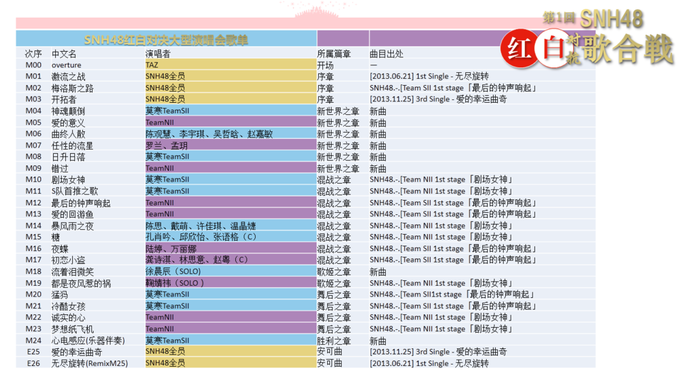Image resolution: width=680 pixels, height=383 pixels.
Task: Click the 演唱者 column header
Action: click(158, 54)
